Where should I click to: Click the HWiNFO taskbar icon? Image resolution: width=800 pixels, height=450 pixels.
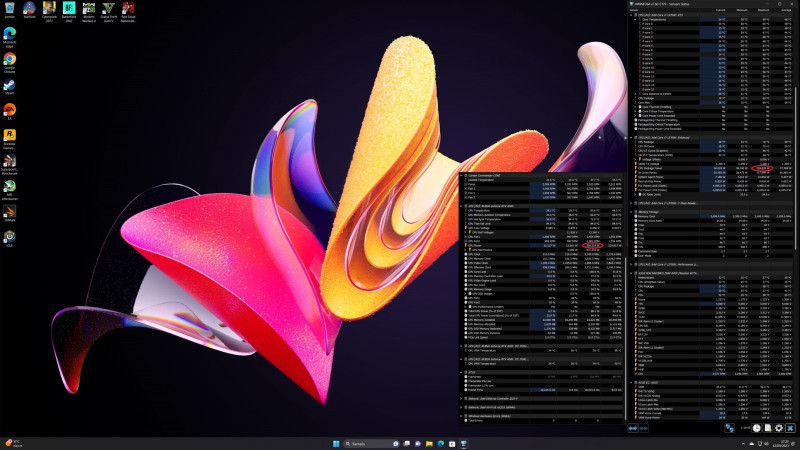[x=464, y=444]
